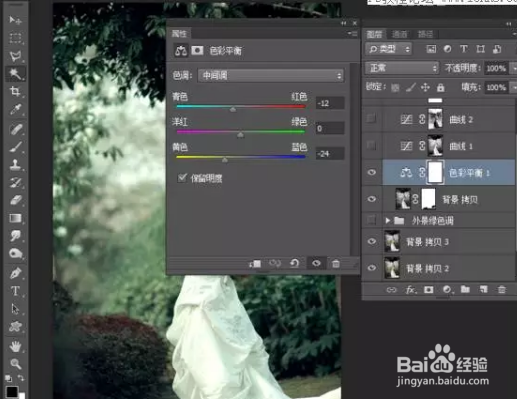Screen dimensions: 517x399
Task: Select the Path Selection tool
Action: [x=15, y=309]
